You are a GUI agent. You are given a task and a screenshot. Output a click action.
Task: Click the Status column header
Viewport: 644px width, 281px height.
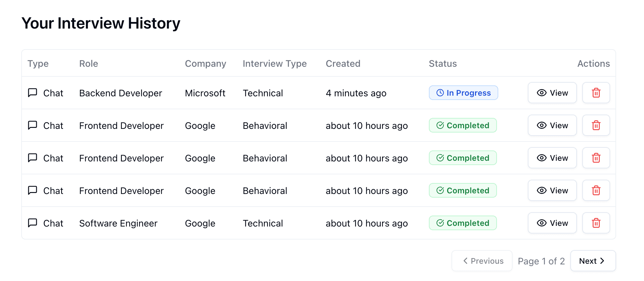click(x=443, y=63)
